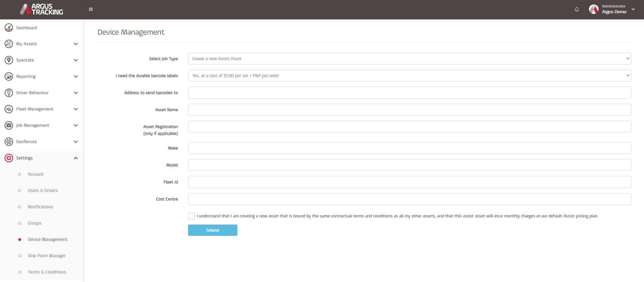Click the Dashboard gauge icon

[9, 28]
